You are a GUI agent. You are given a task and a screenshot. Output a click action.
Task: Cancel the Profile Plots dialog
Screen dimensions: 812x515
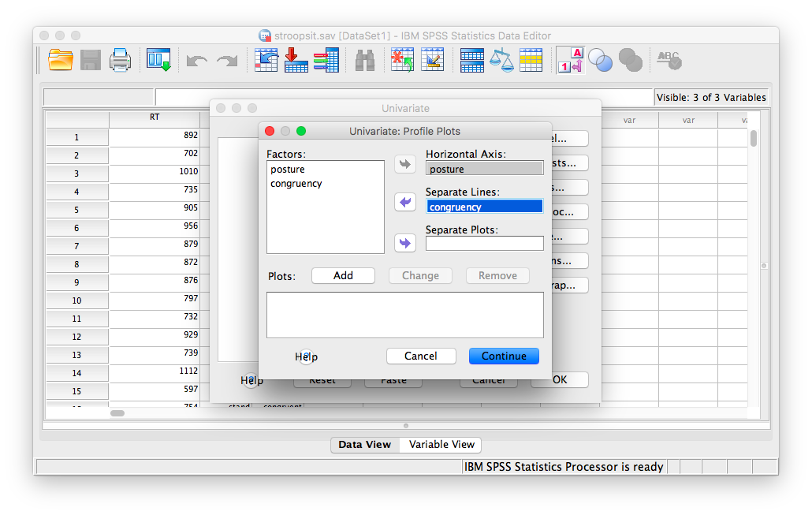click(x=420, y=356)
